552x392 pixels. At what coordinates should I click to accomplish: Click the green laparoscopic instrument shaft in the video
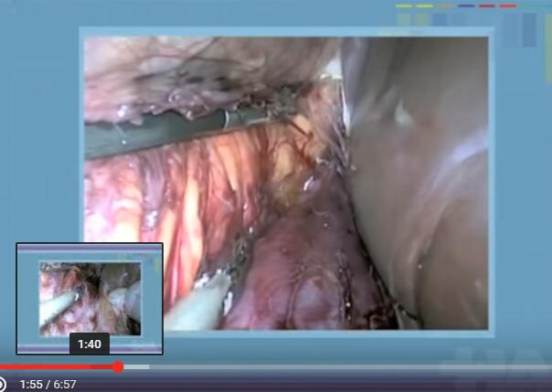click(165, 131)
